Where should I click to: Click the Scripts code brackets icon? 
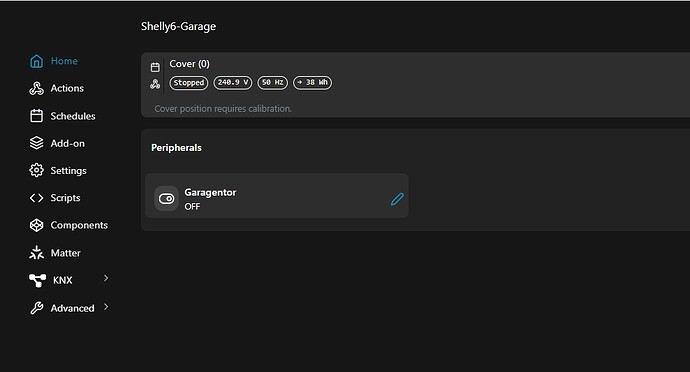coord(37,198)
